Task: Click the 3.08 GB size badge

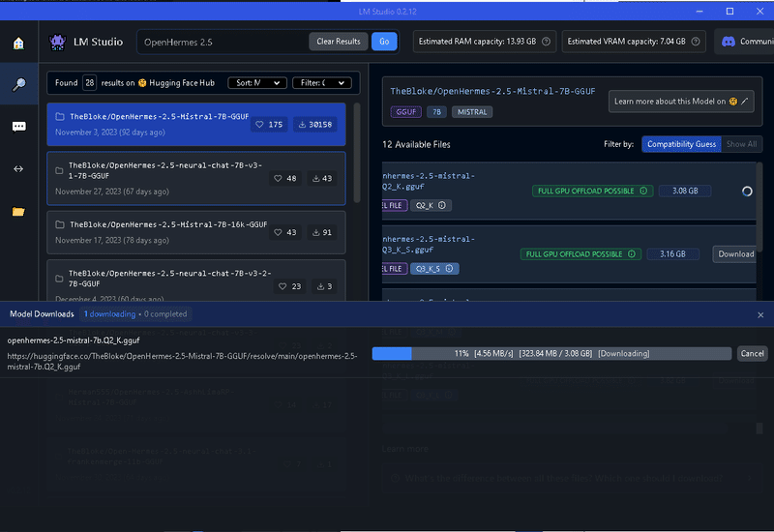Action: click(x=685, y=191)
